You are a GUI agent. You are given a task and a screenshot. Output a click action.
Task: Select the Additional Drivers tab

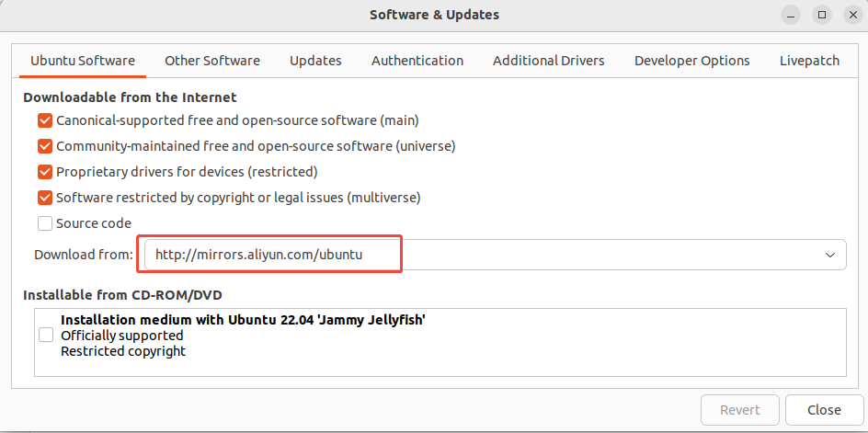tap(549, 61)
